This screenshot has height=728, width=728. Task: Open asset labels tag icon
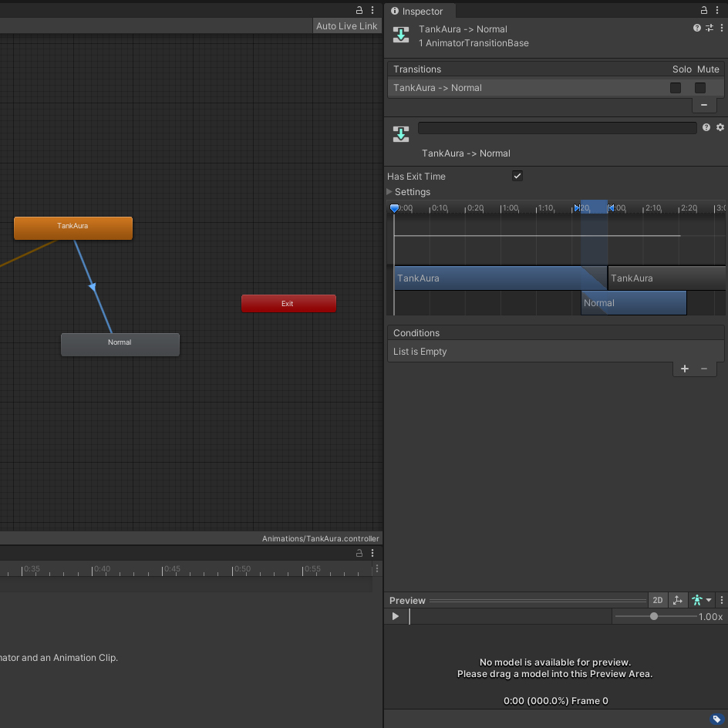(716, 719)
